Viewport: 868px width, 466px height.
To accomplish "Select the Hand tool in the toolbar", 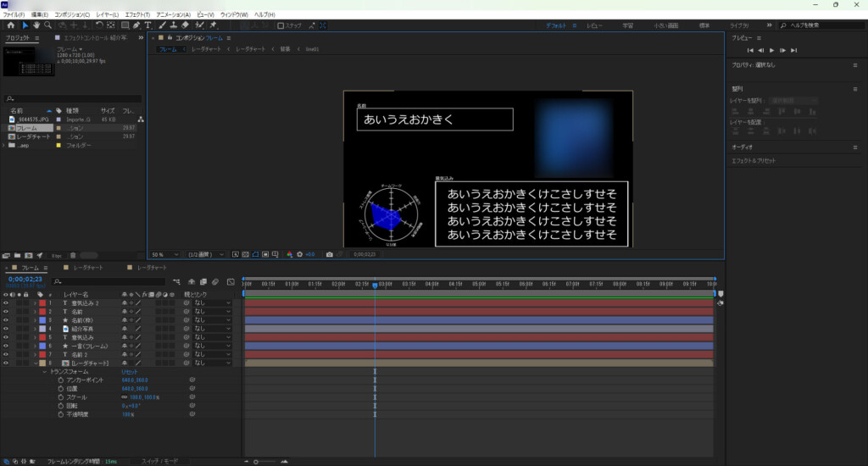I will point(36,25).
